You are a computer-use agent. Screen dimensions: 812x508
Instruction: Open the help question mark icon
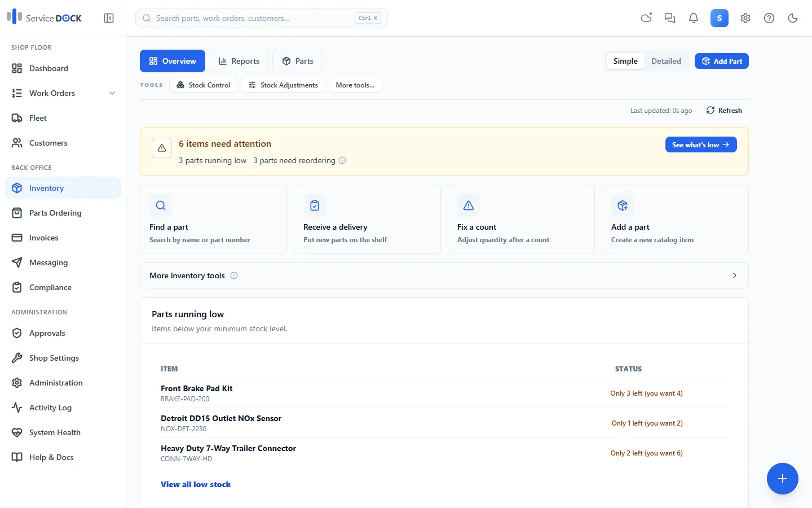(769, 18)
